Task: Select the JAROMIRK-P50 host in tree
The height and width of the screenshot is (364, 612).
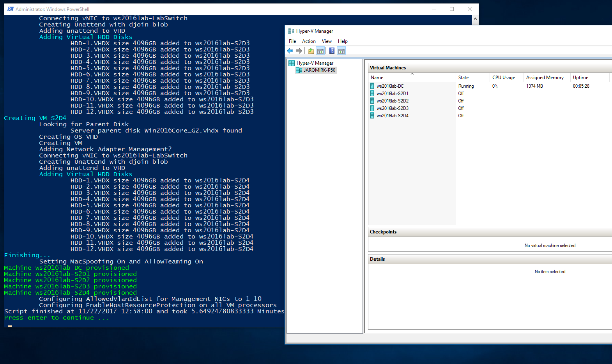Action: pos(320,70)
